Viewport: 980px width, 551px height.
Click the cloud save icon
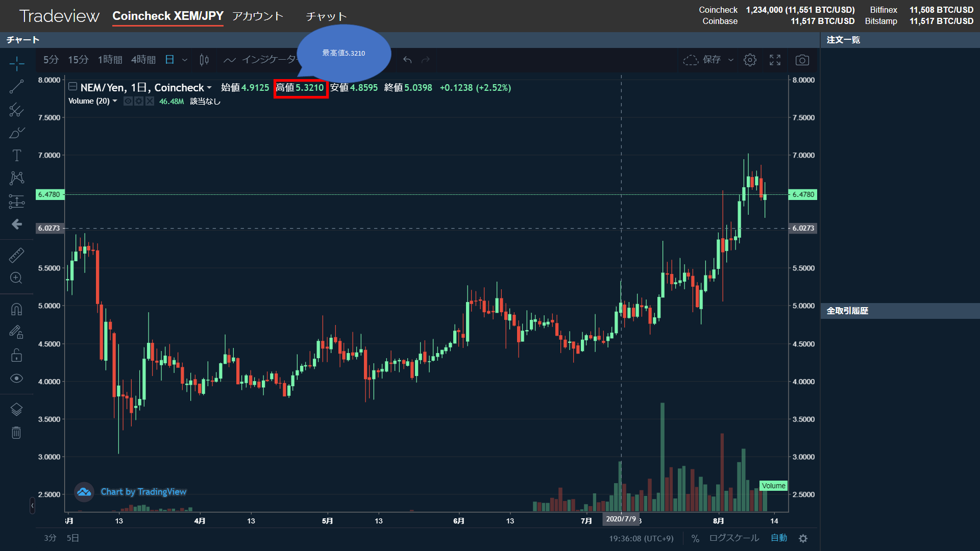click(691, 60)
